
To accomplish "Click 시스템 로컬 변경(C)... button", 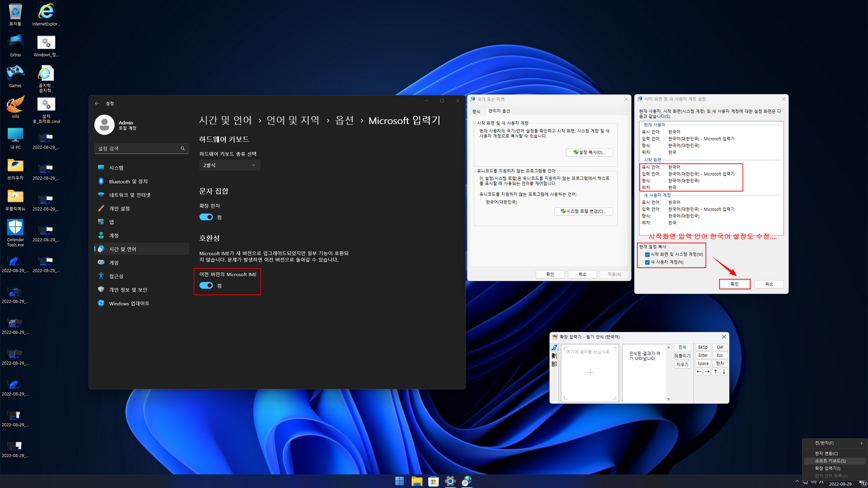I will (584, 211).
